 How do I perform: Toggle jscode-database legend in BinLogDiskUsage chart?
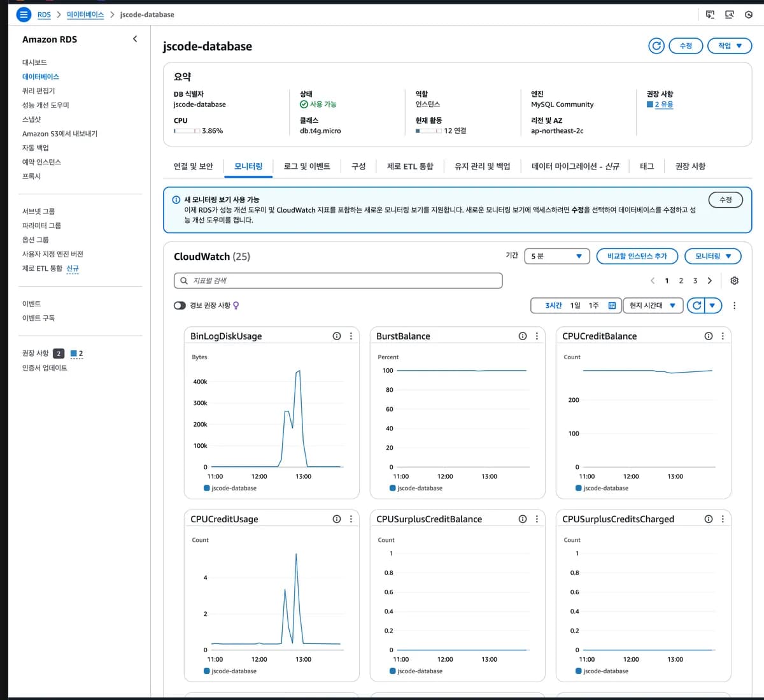tap(230, 489)
